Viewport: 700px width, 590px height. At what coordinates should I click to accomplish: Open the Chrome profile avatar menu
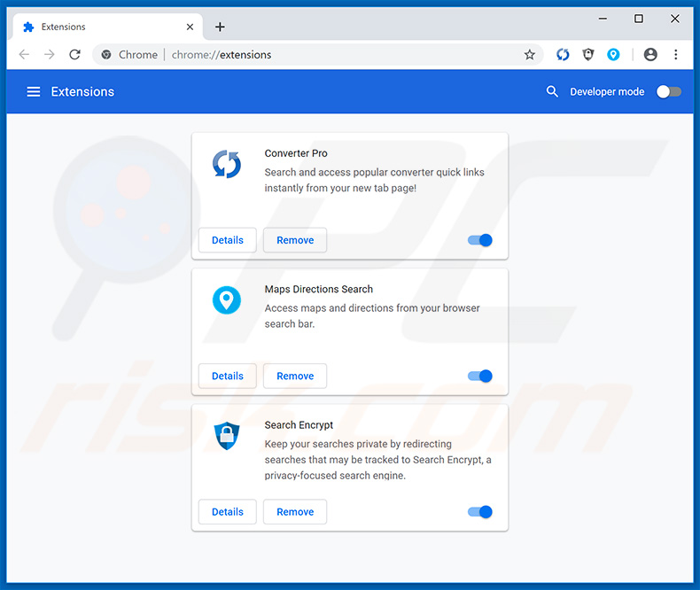pos(650,54)
